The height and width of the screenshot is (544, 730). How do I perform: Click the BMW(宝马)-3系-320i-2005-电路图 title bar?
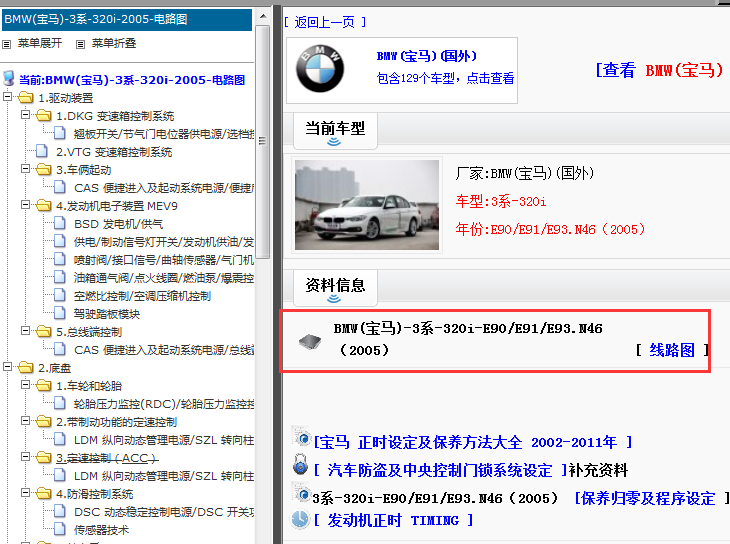pos(127,20)
